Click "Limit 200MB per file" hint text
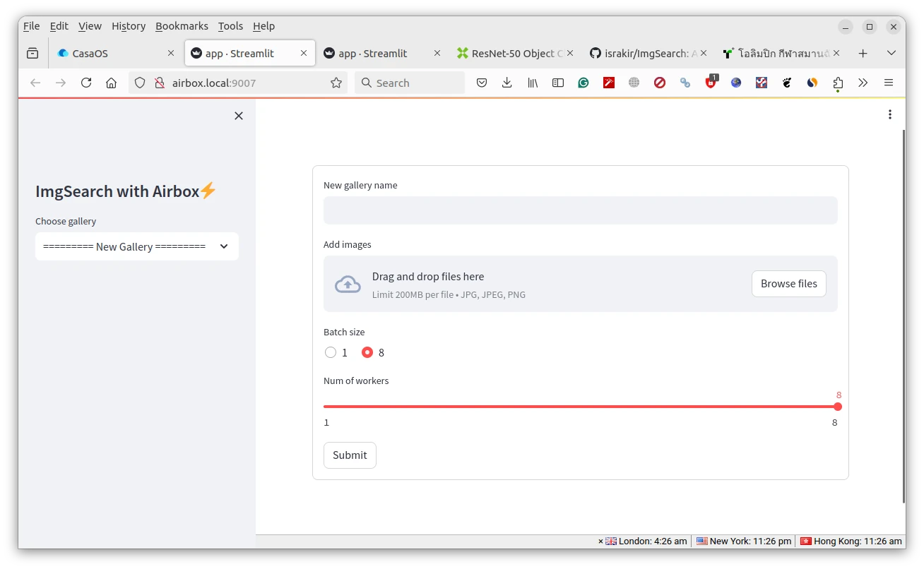924x569 pixels. pos(413,295)
